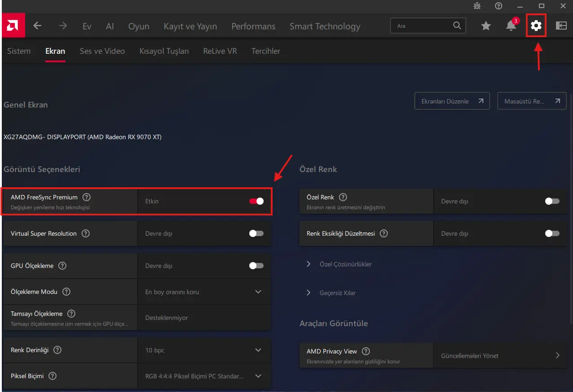The width and height of the screenshot is (573, 392).
Task: Go back with the left arrow
Action: click(38, 26)
